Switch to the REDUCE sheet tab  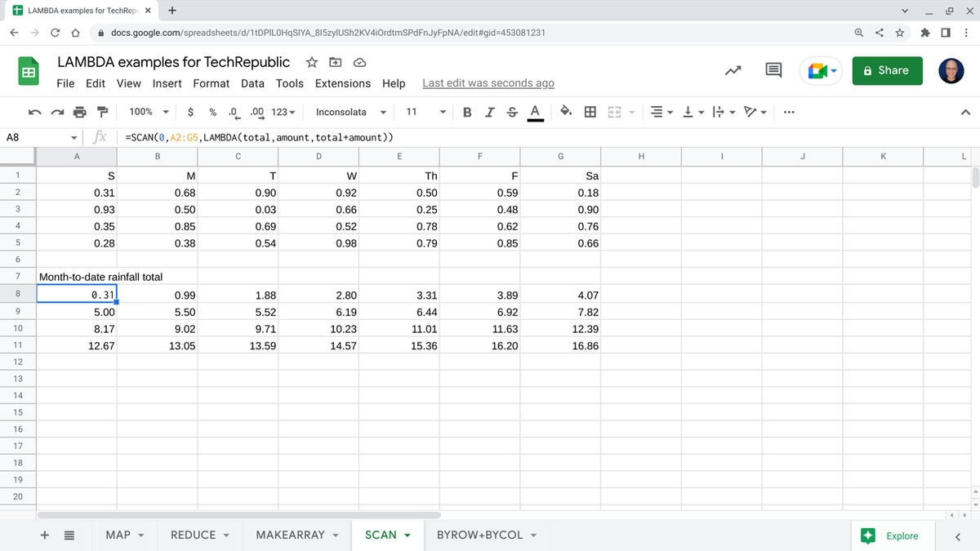(192, 535)
